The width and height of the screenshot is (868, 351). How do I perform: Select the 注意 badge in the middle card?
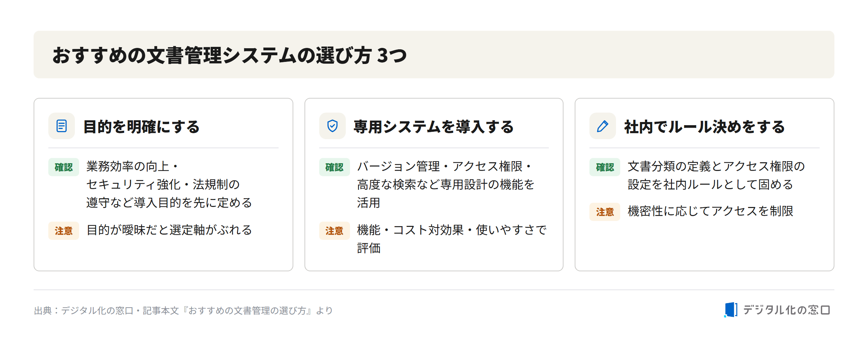(x=334, y=231)
